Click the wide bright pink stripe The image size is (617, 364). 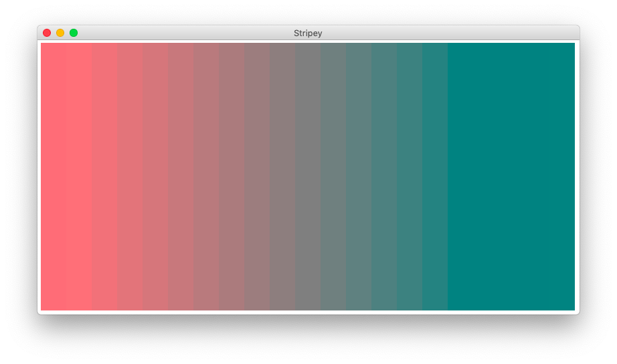[x=66, y=176]
